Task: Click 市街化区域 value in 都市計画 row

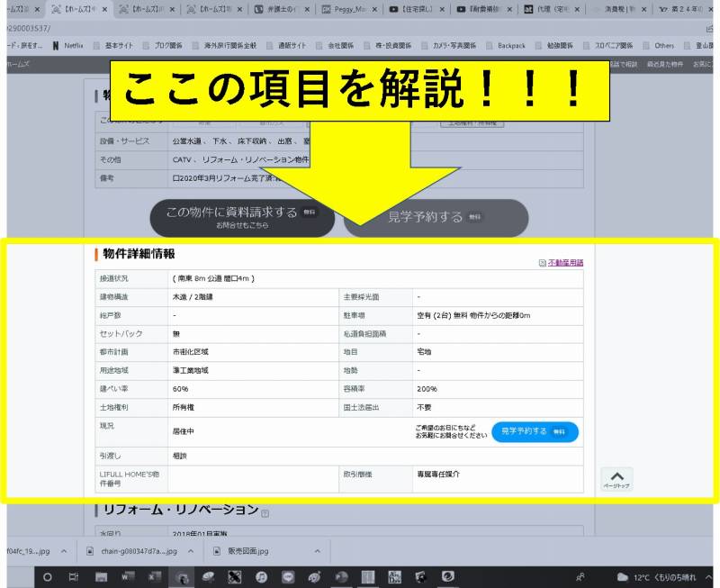Action: [x=191, y=352]
